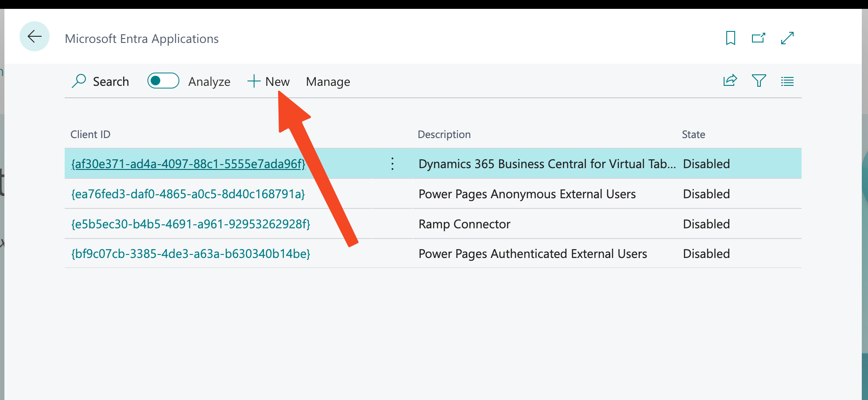Click Disabled state of Ramp Connector row

706,224
